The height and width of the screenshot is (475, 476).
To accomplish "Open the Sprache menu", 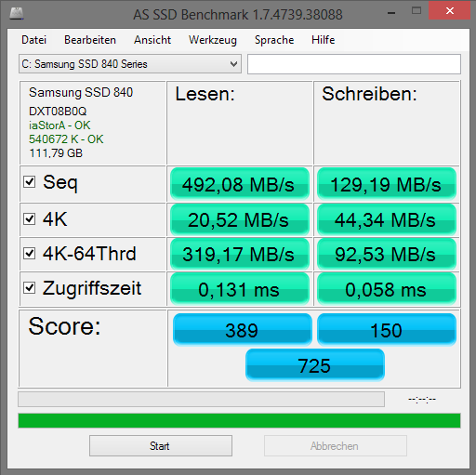I will (274, 40).
